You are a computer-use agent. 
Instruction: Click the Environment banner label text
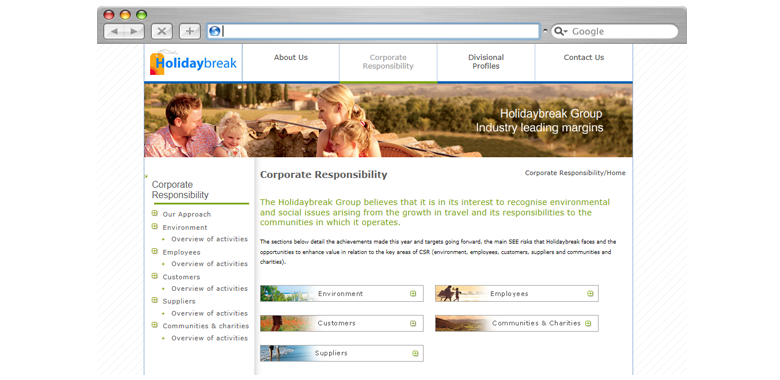tap(341, 294)
